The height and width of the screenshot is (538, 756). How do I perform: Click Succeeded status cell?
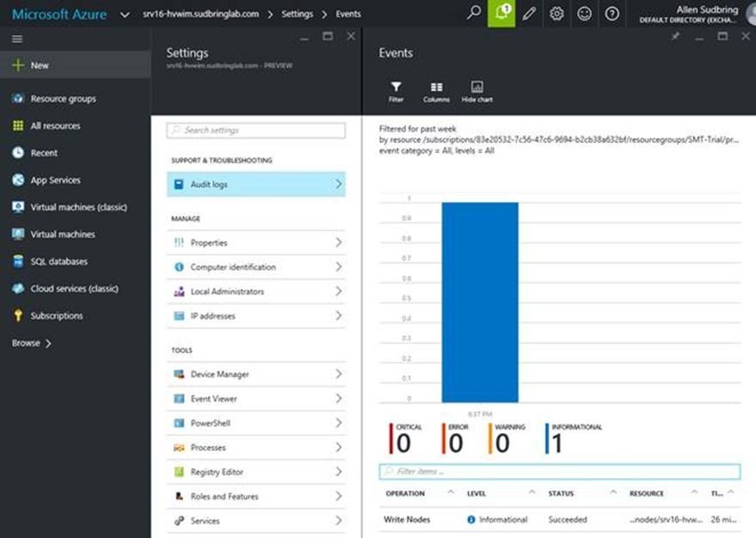tap(568, 520)
